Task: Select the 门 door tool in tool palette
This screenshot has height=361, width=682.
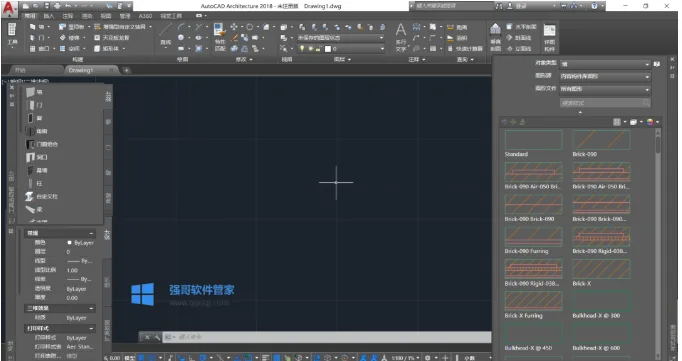Action: 34,105
